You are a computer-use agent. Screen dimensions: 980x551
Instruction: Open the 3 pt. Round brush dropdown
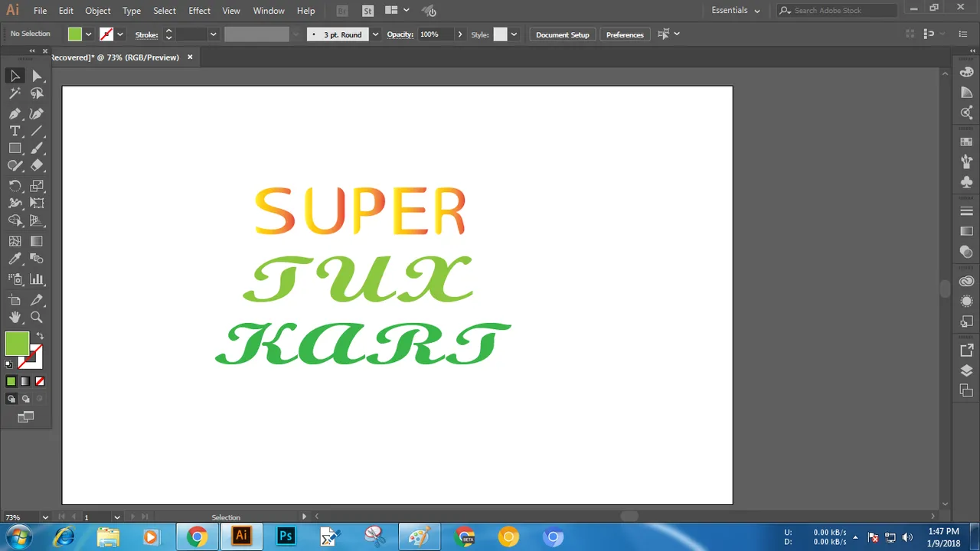tap(375, 34)
